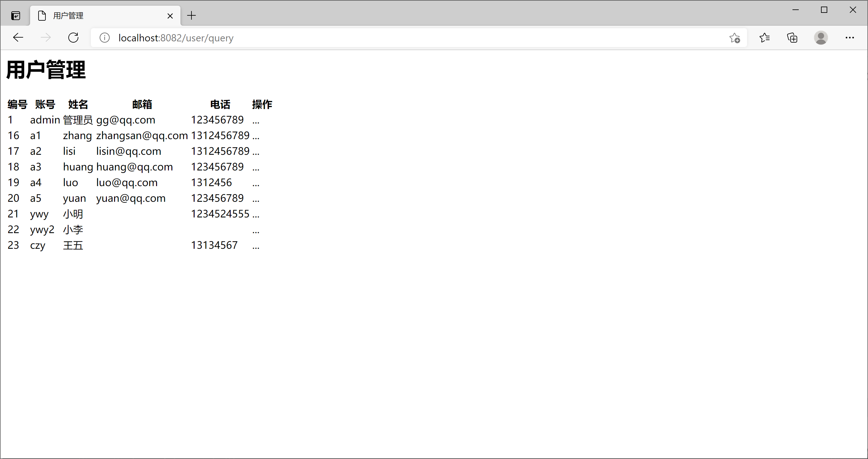Close the 用户管理 tab

[170, 16]
